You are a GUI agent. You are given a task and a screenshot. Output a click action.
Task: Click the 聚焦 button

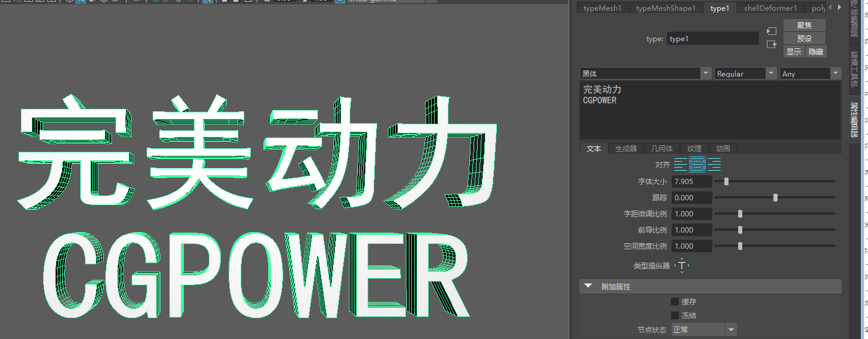pos(805,25)
